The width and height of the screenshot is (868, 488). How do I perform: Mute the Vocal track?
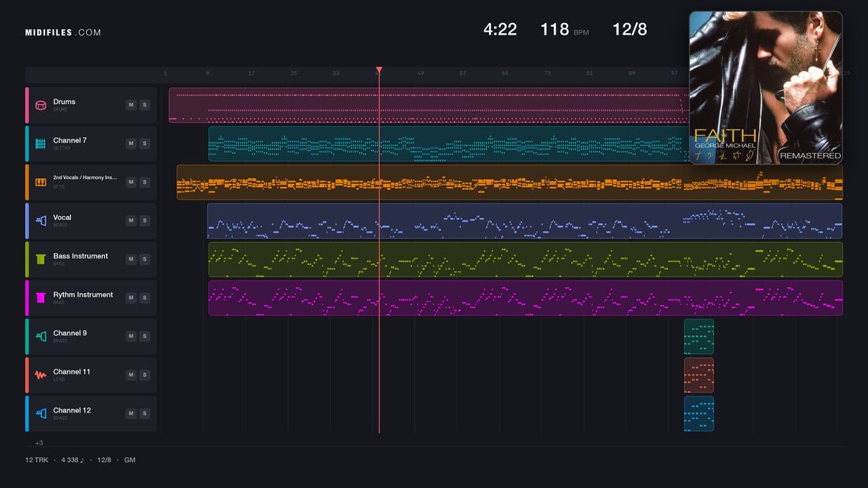pos(131,220)
